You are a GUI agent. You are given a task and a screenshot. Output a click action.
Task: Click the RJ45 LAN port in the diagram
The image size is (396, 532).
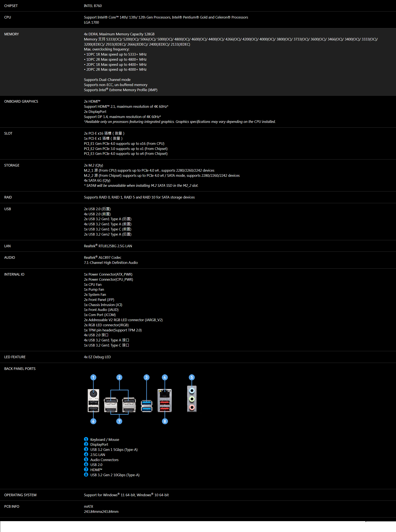pos(165,394)
